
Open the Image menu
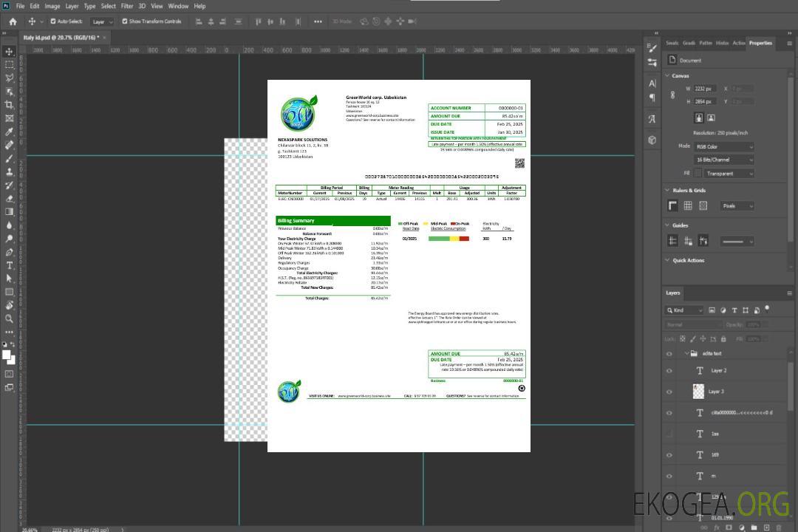click(52, 6)
